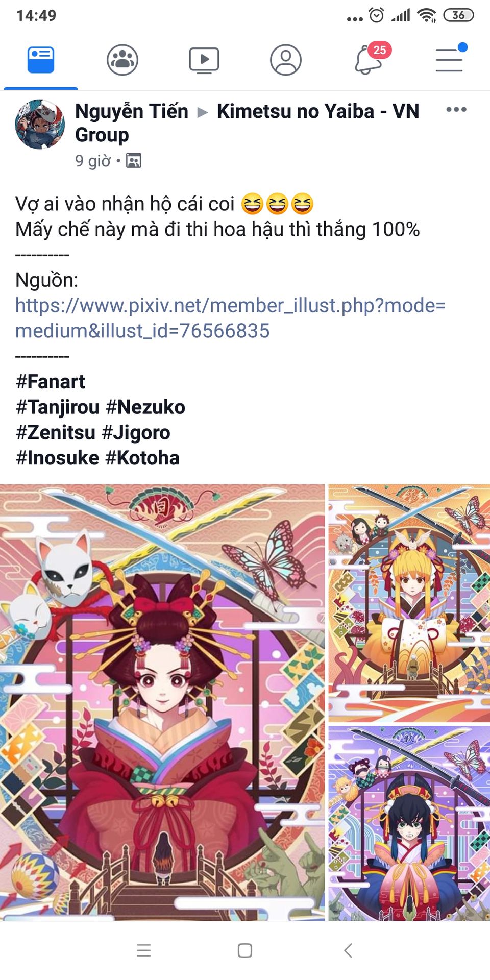The image size is (490, 980).
Task: Open post options three-dot menu
Action: tap(456, 109)
